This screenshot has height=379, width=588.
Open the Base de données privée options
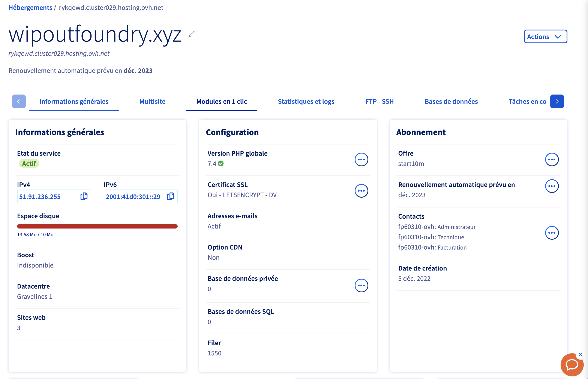[361, 286]
